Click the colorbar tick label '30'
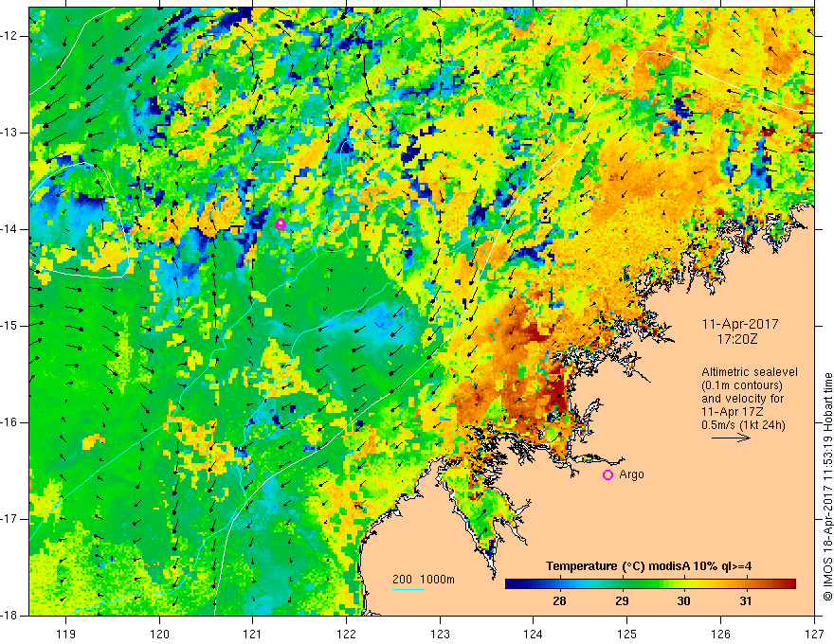 point(684,601)
